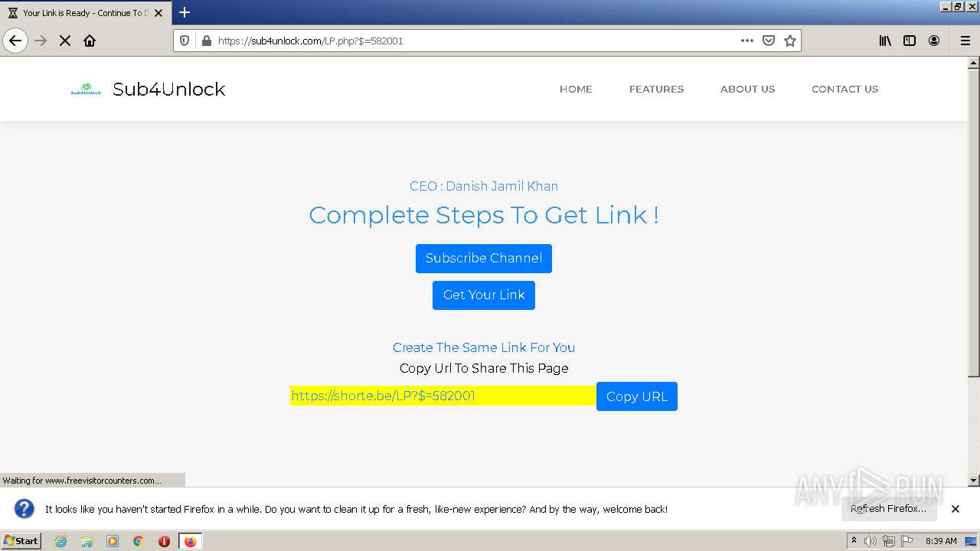
Task: Click the shorte.be URL field
Action: (443, 396)
